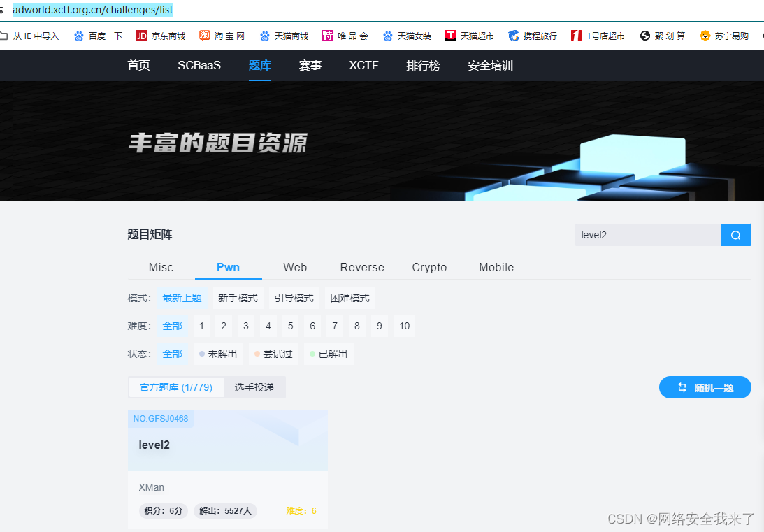The width and height of the screenshot is (764, 532).
Task: Filter by difficulty 5
Action: [x=290, y=326]
